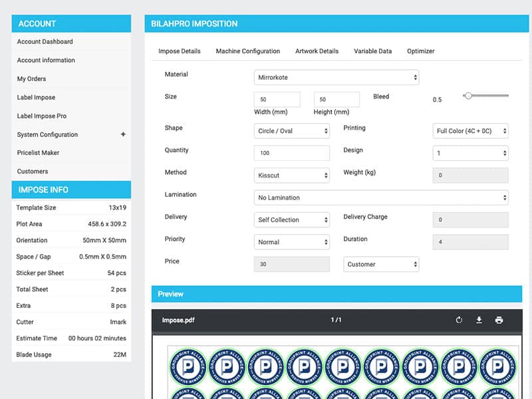Open the Lamination dropdown
532x399 pixels.
point(381,198)
